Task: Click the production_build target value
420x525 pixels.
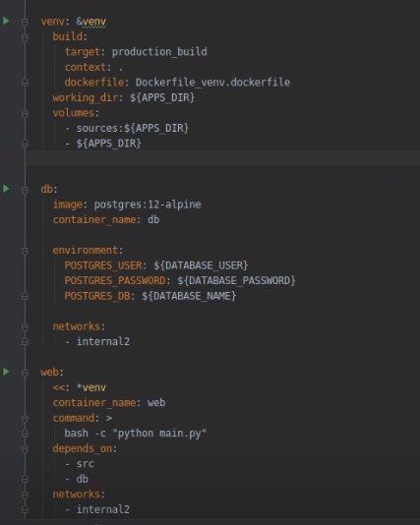Action: coord(159,52)
